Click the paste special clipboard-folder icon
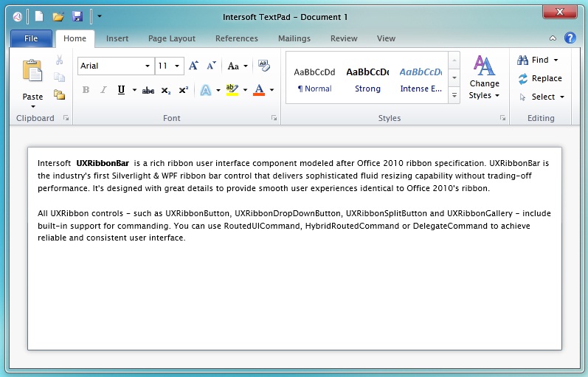The width and height of the screenshot is (588, 377). [x=59, y=94]
